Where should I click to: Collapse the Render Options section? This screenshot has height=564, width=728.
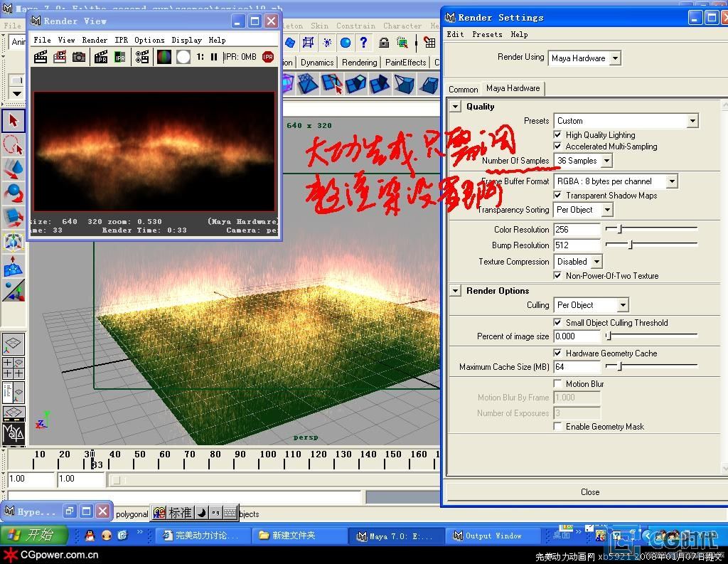pos(456,291)
